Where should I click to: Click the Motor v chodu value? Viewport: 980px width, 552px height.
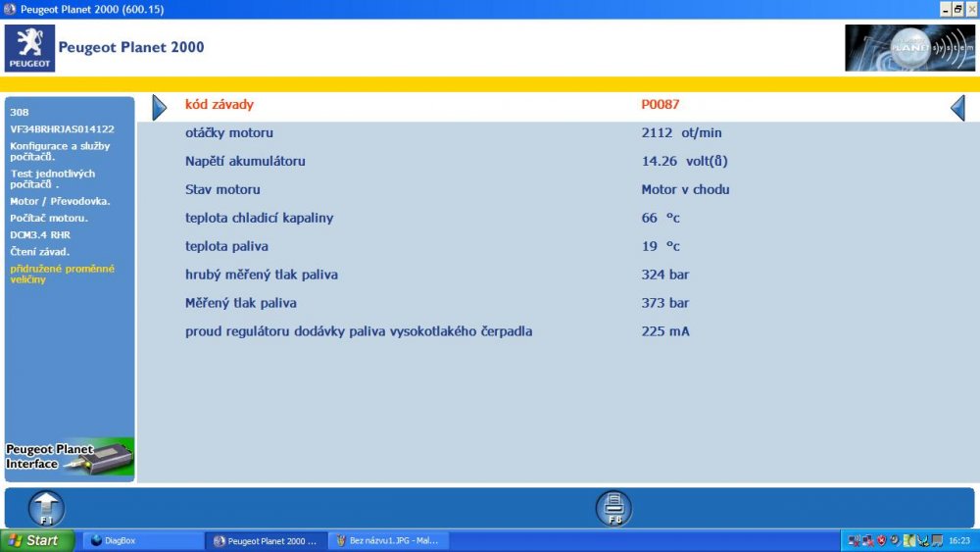pyautogui.click(x=685, y=189)
